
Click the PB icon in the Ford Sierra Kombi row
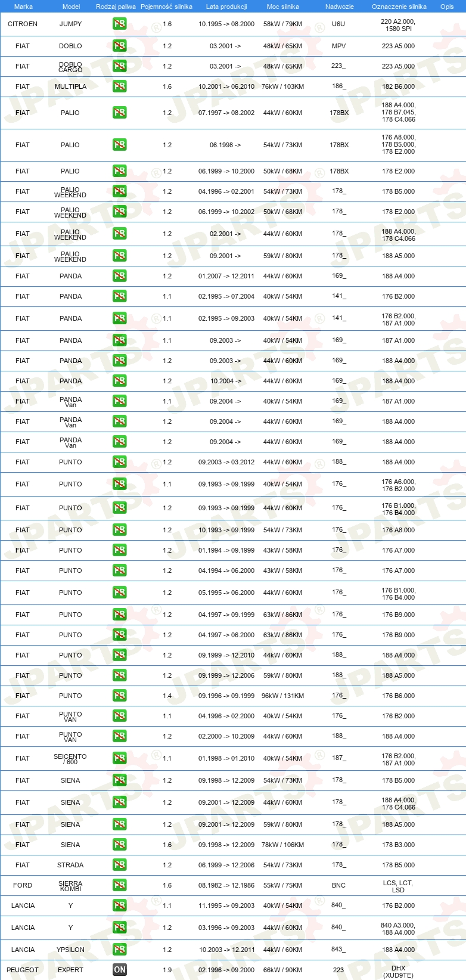(120, 885)
